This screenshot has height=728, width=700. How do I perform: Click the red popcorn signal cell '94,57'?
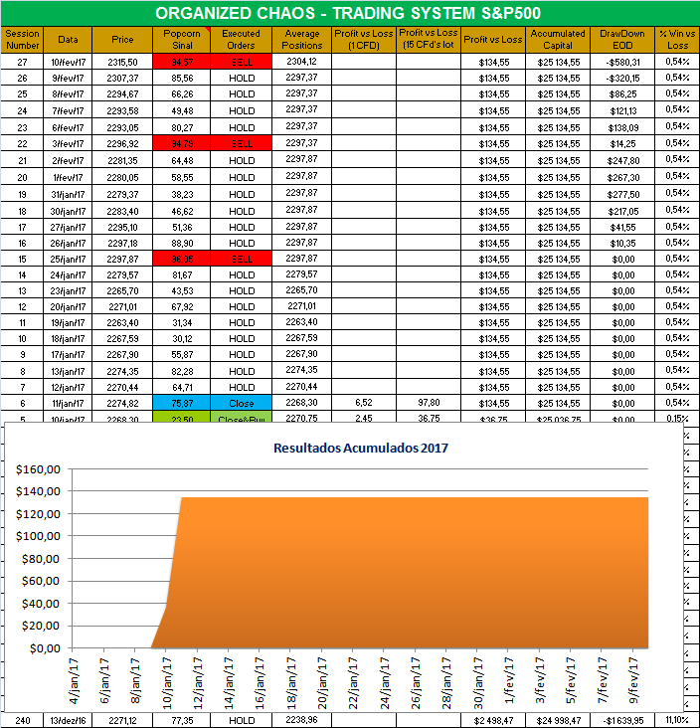coord(182,62)
